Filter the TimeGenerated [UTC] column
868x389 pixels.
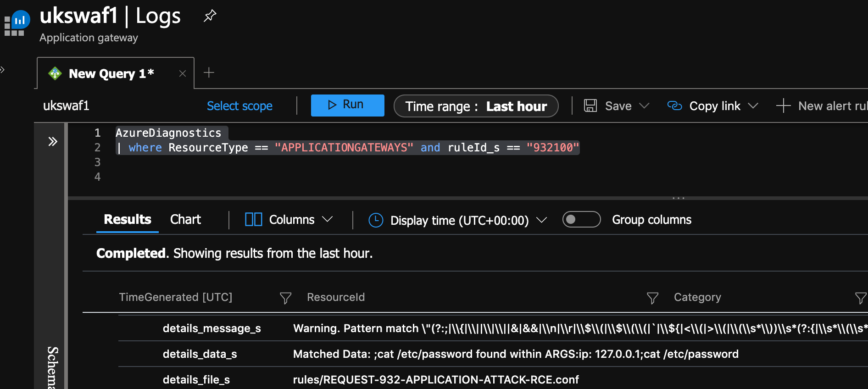tap(285, 298)
